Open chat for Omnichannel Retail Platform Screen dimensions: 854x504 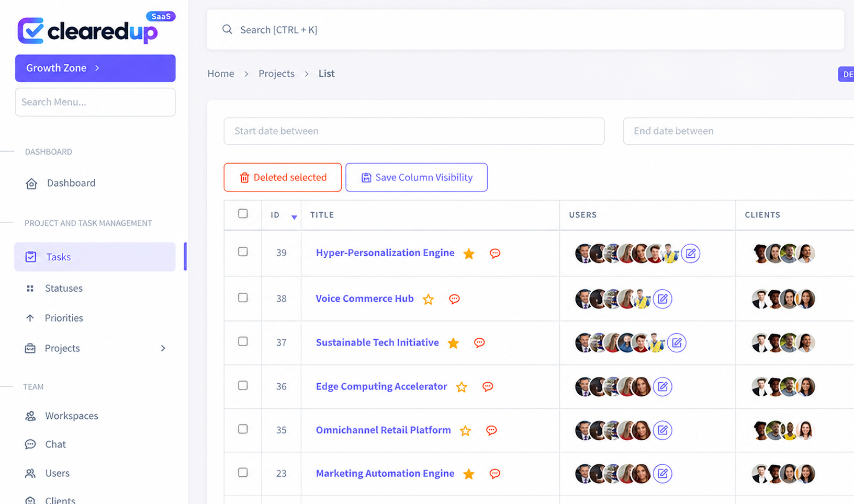491,431
